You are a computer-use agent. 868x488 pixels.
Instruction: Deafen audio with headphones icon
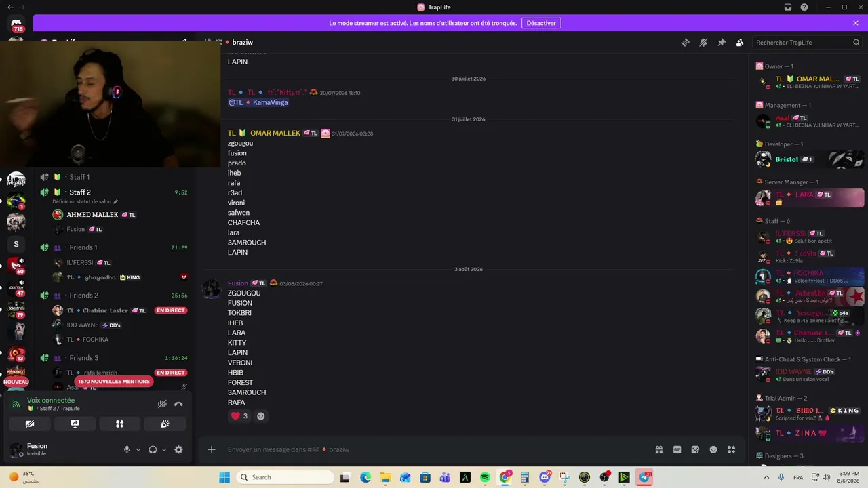(153, 449)
